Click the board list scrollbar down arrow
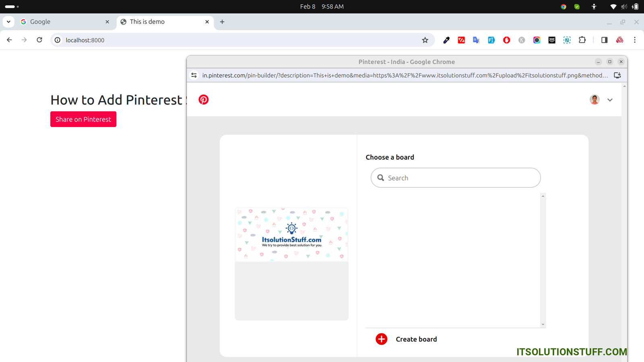This screenshot has width=644, height=362. pyautogui.click(x=543, y=325)
